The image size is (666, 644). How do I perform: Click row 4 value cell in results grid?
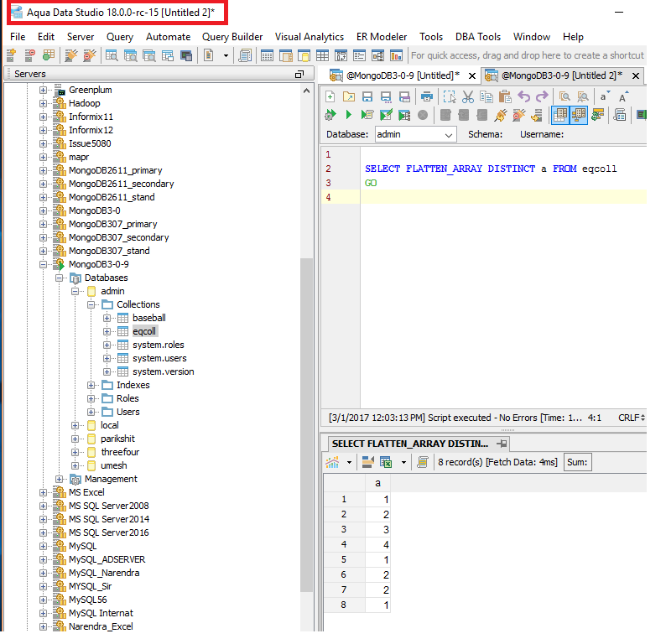point(377,545)
